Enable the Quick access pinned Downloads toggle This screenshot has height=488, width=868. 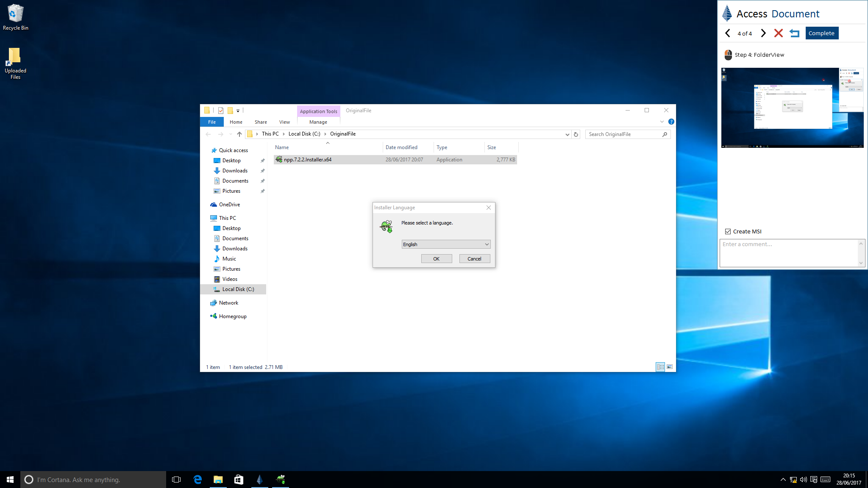tap(263, 170)
